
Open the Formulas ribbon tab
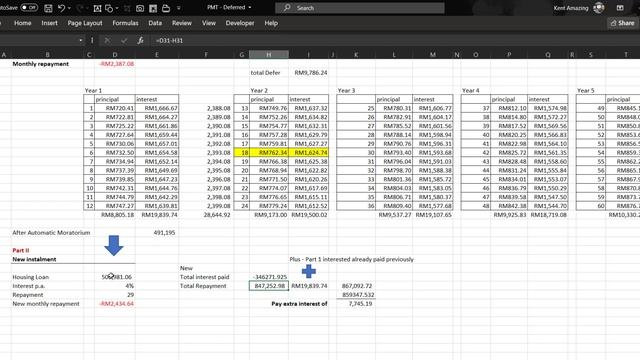click(x=125, y=23)
